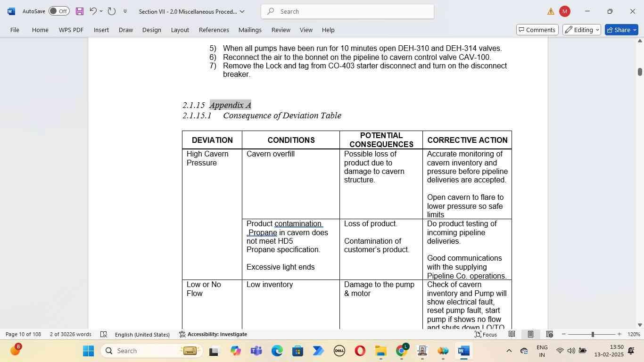The image size is (644, 362).
Task: Open the Design tab
Action: click(152, 30)
